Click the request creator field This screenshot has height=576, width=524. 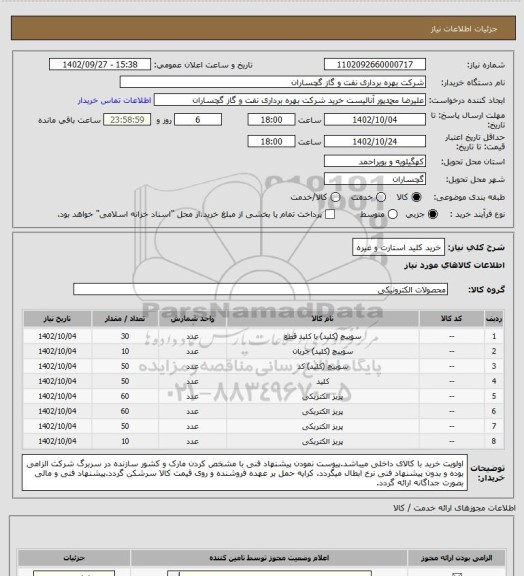pyautogui.click(x=290, y=100)
